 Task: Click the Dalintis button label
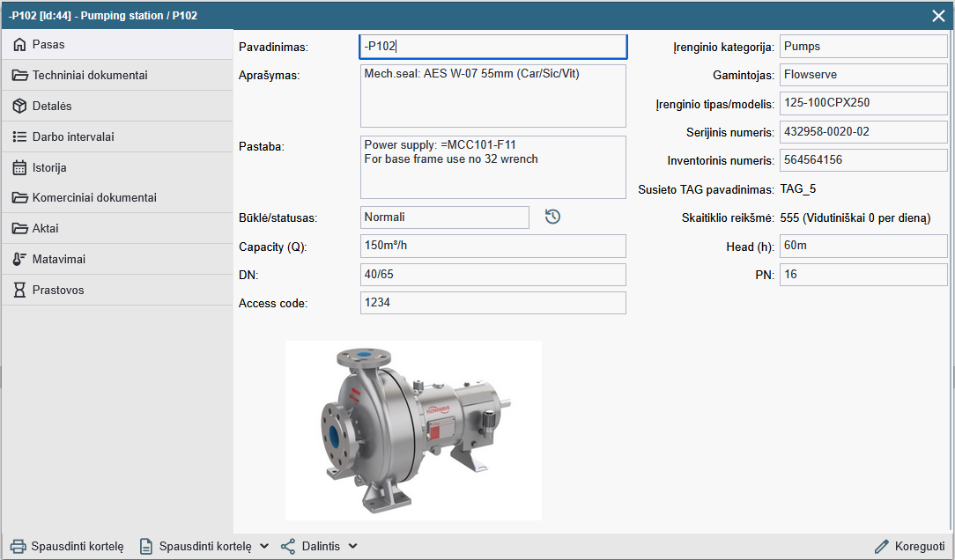tap(321, 547)
